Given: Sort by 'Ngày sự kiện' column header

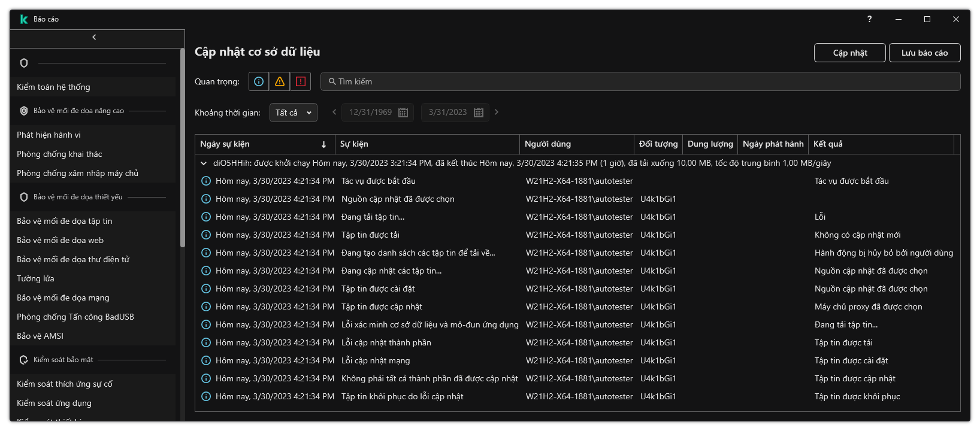Looking at the screenshot, I should click(264, 144).
